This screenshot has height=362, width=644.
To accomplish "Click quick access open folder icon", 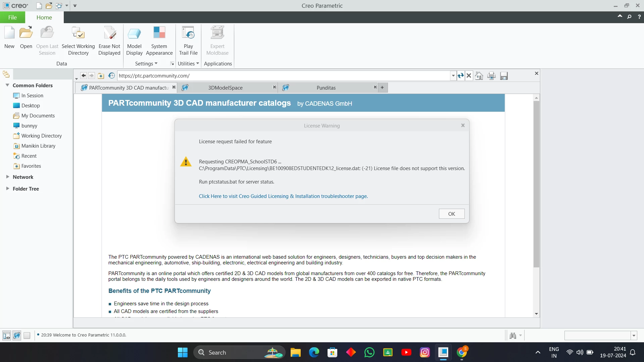I will [x=49, y=6].
